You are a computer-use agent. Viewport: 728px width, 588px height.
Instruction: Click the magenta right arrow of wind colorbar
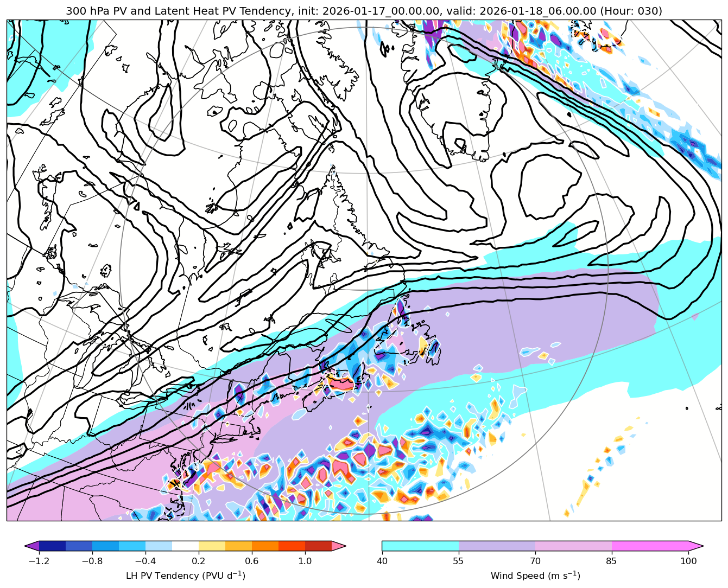click(x=696, y=546)
